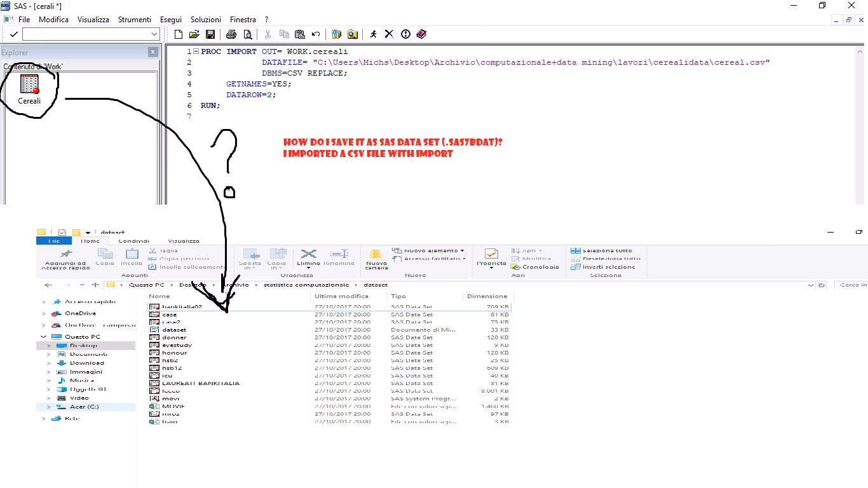Select the Print preview icon

coord(247,34)
